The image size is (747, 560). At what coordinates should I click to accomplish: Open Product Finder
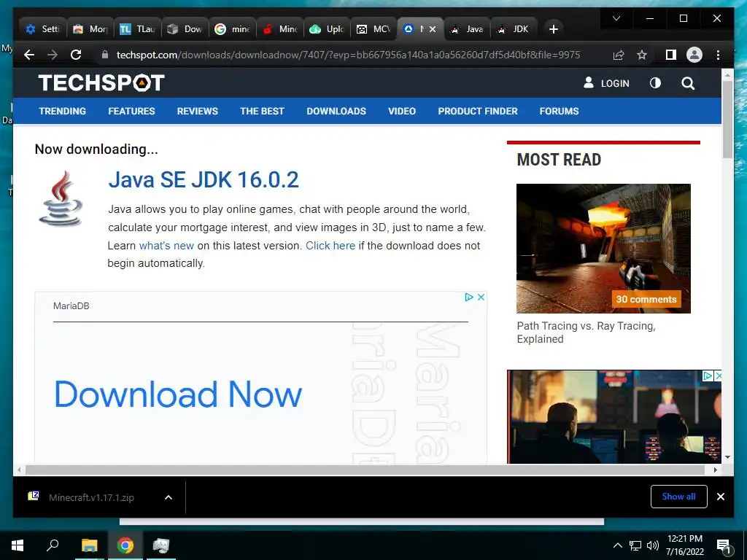(x=478, y=111)
